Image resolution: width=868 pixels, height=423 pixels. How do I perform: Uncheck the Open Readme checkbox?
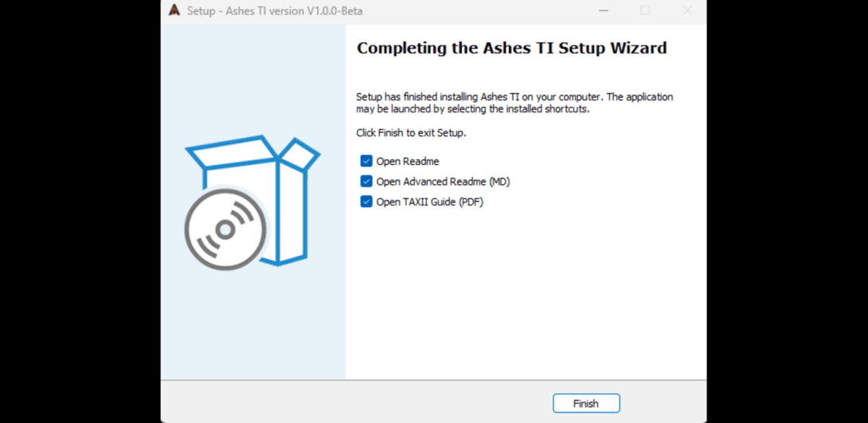[366, 161]
